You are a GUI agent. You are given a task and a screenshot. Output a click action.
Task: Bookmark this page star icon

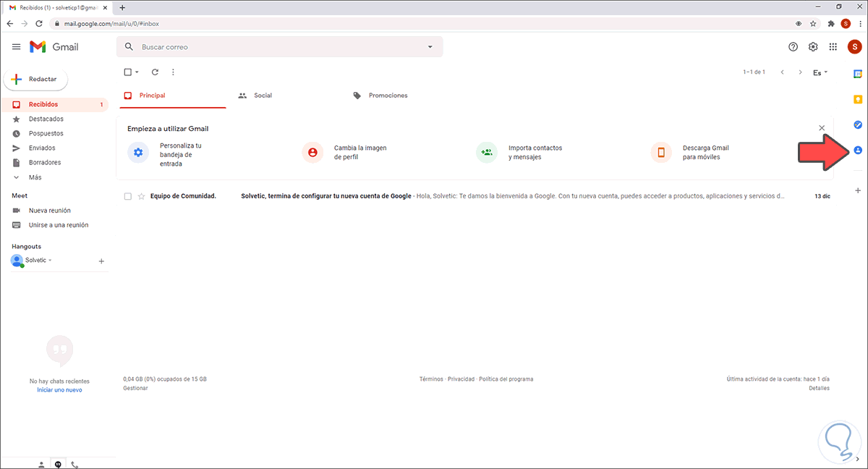[814, 23]
